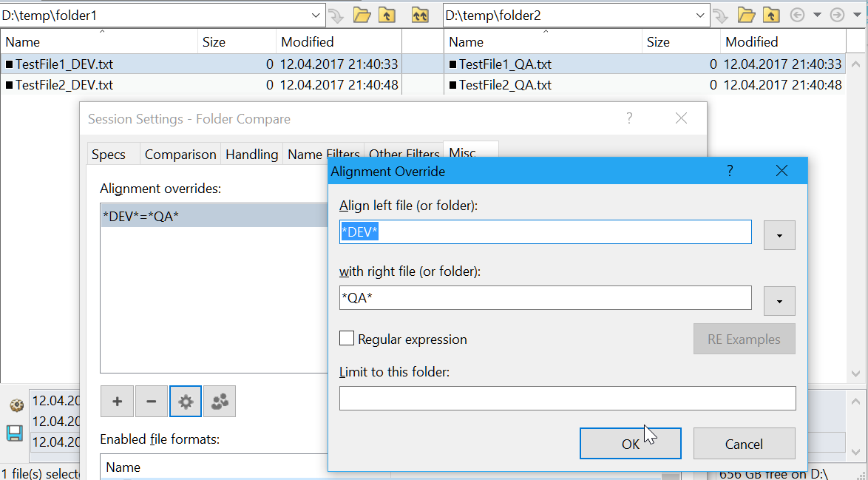Switch to the Comparison tab
This screenshot has height=480, width=868.
click(180, 154)
